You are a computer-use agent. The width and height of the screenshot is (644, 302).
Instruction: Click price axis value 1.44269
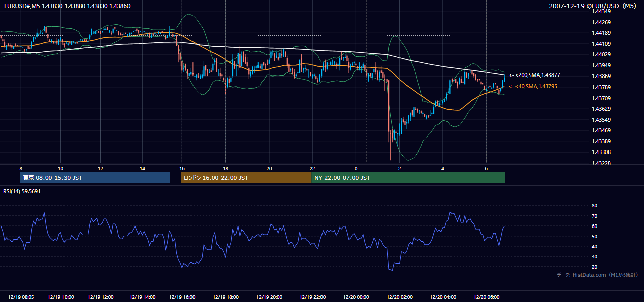point(601,22)
